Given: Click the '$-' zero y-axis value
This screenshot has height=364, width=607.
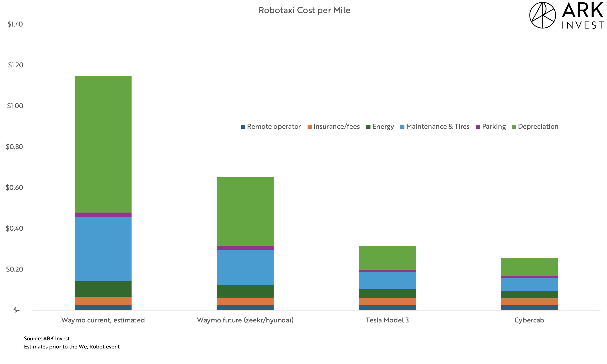Looking at the screenshot, I should click(x=17, y=310).
